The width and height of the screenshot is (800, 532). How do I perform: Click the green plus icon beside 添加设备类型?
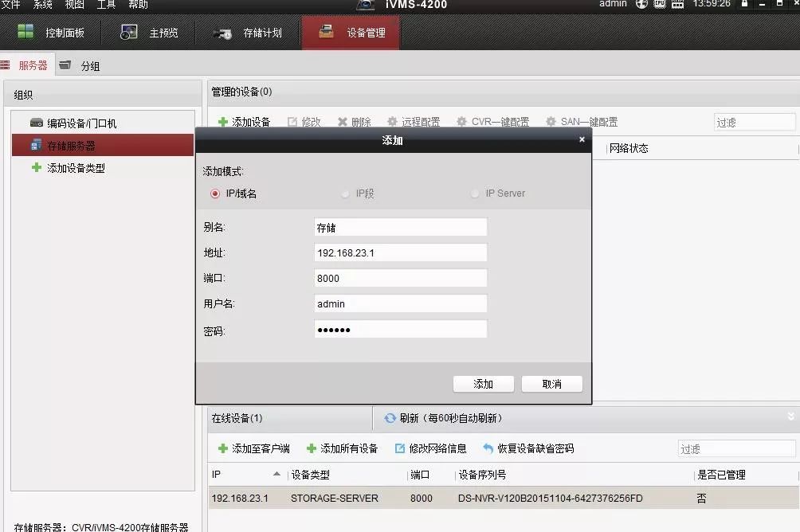point(36,167)
